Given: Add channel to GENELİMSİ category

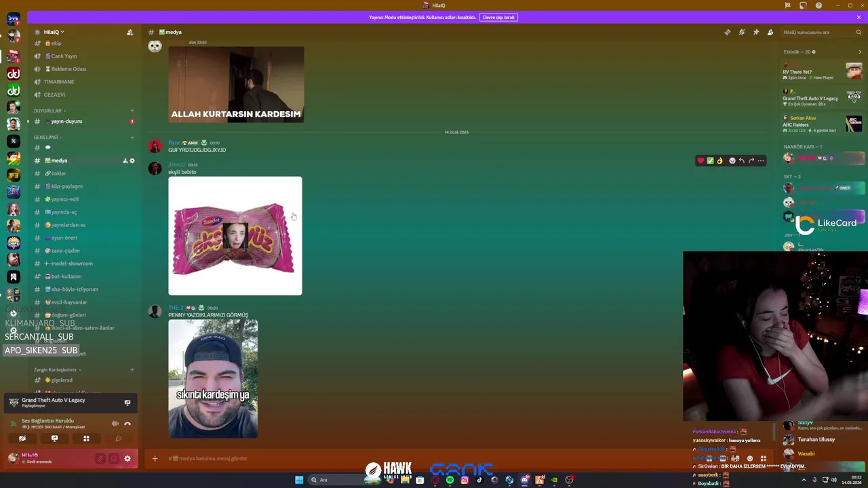Looking at the screenshot, I should pos(132,137).
